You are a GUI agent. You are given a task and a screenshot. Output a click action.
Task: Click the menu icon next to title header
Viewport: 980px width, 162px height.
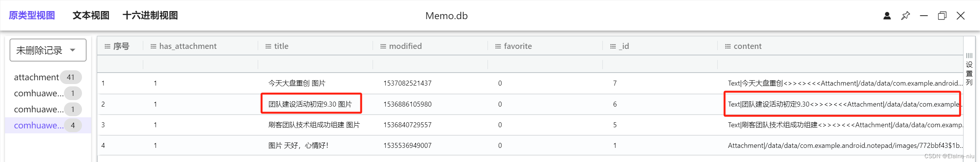tap(268, 46)
